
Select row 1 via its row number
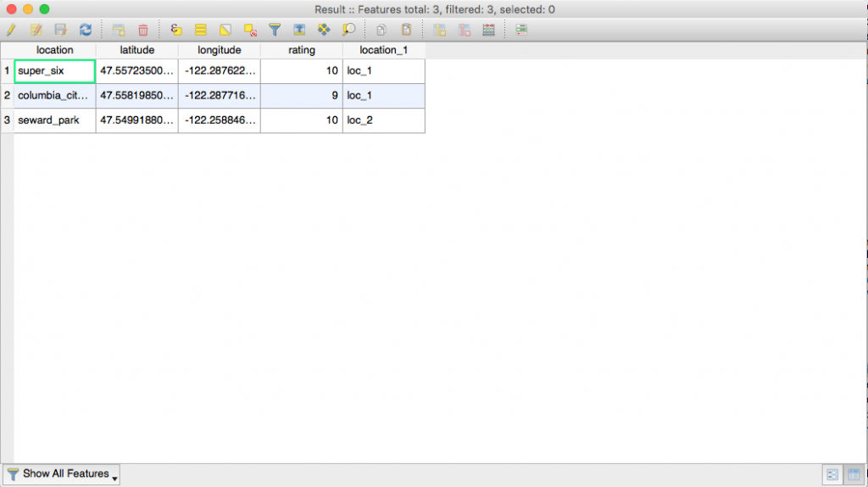7,71
